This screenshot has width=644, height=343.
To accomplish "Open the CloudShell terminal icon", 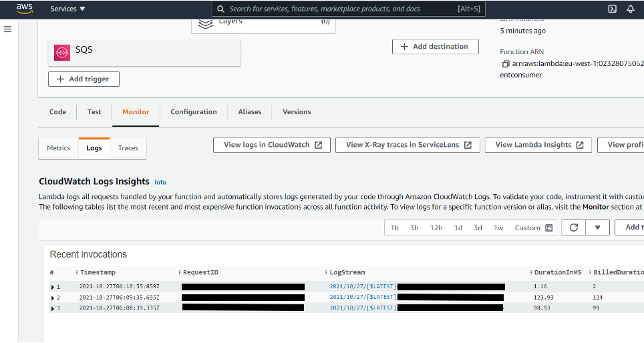I will coord(612,9).
